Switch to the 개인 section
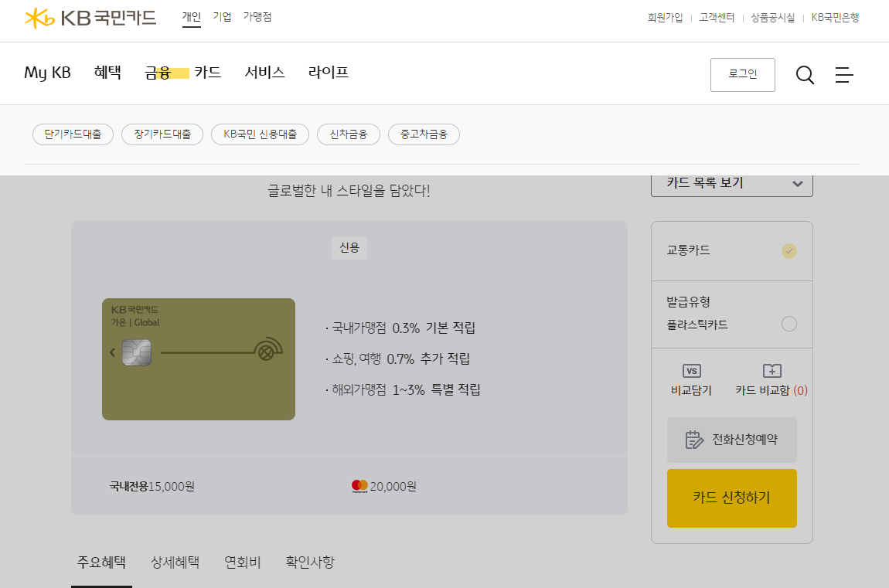 (x=192, y=18)
